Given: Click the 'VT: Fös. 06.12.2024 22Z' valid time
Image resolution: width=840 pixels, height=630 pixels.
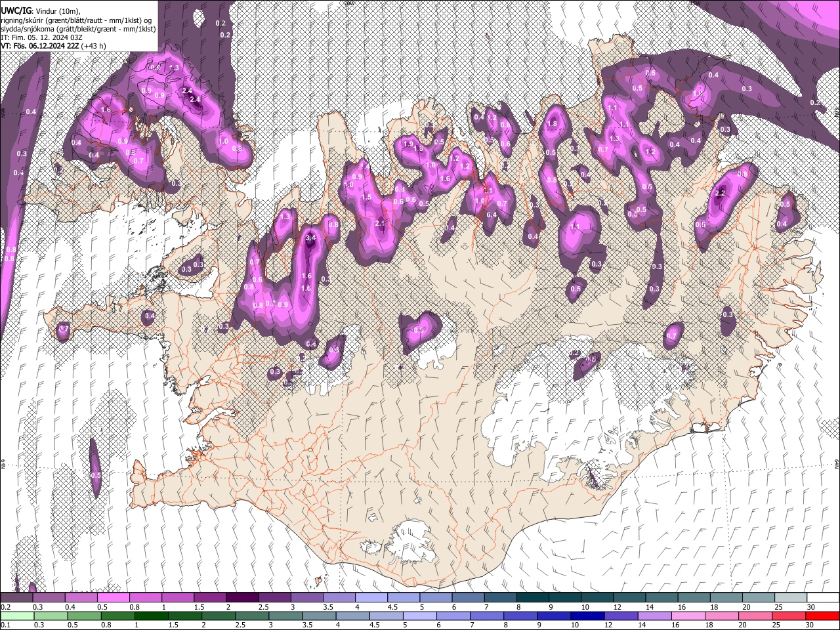Looking at the screenshot, I should coord(40,46).
